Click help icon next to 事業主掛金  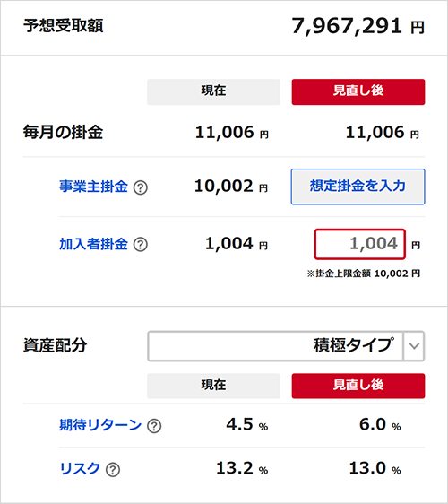(x=141, y=187)
